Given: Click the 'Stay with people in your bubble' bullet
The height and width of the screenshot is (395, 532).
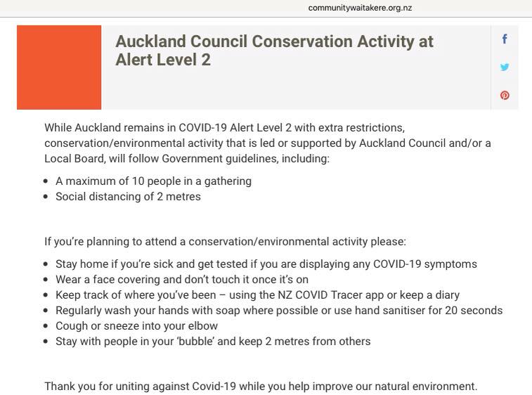Looking at the screenshot, I should pyautogui.click(x=213, y=341).
